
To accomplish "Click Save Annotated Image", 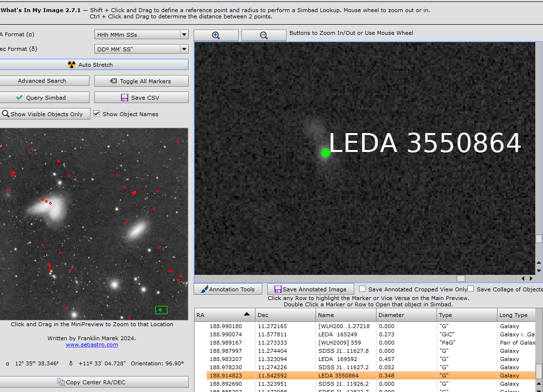I will coord(310,289).
